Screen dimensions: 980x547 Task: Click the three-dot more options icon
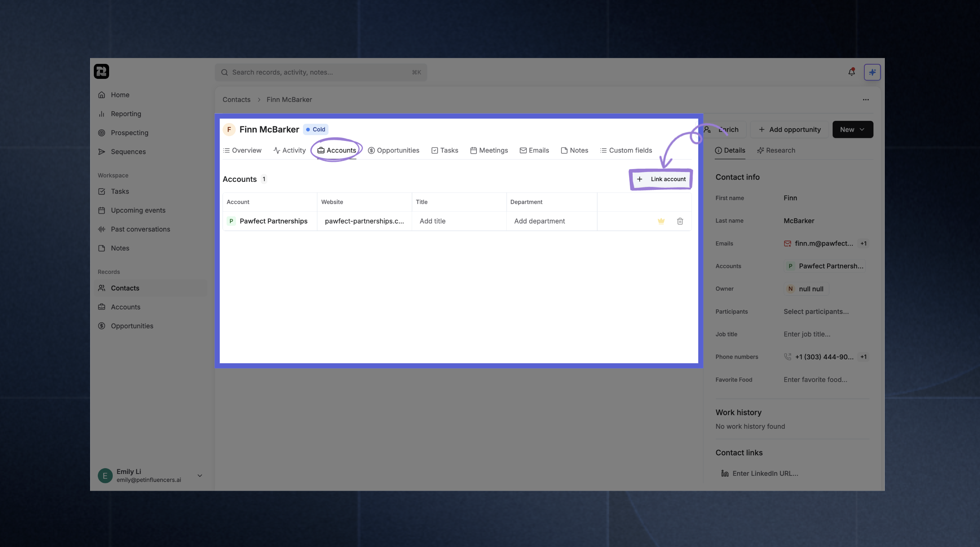click(x=865, y=100)
